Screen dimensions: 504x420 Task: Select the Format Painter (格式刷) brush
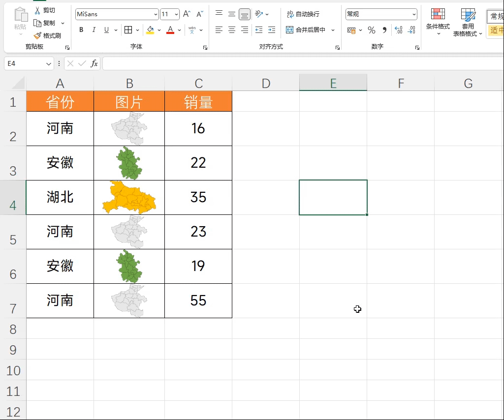(38, 35)
